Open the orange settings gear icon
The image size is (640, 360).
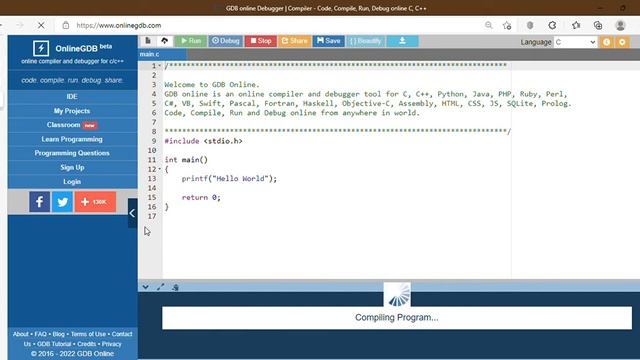[x=622, y=42]
